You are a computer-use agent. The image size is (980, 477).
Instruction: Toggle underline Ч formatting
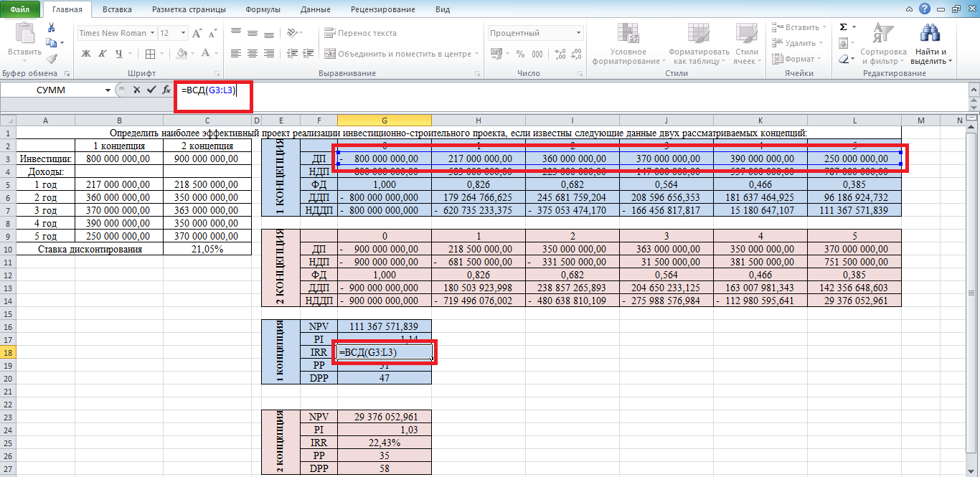click(118, 54)
